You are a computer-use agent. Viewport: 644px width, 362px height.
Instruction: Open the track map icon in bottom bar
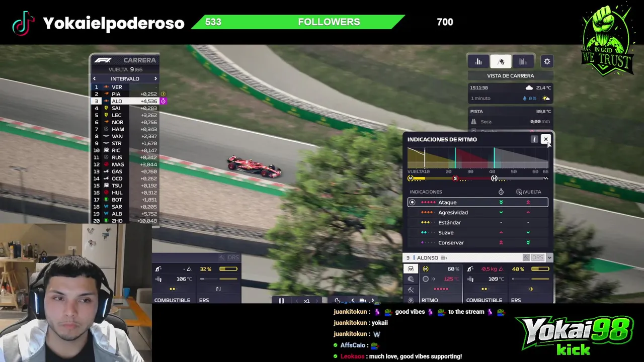tap(338, 301)
